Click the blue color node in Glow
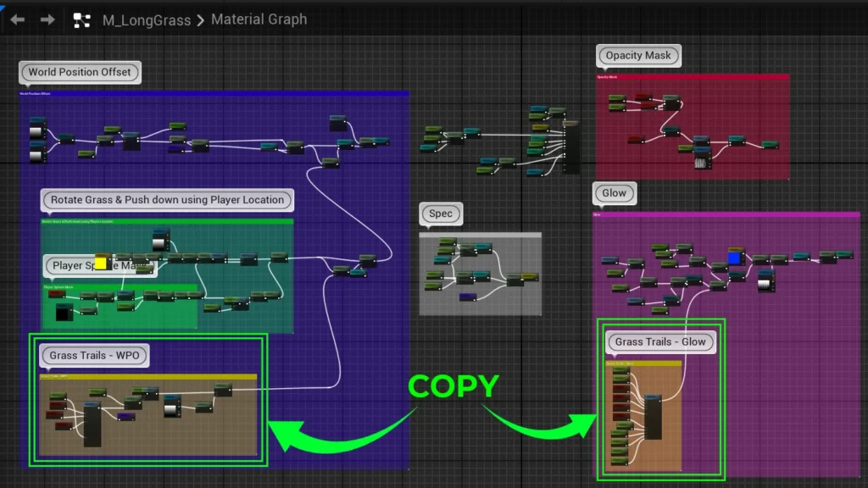The width and height of the screenshot is (868, 488). pyautogui.click(x=734, y=258)
